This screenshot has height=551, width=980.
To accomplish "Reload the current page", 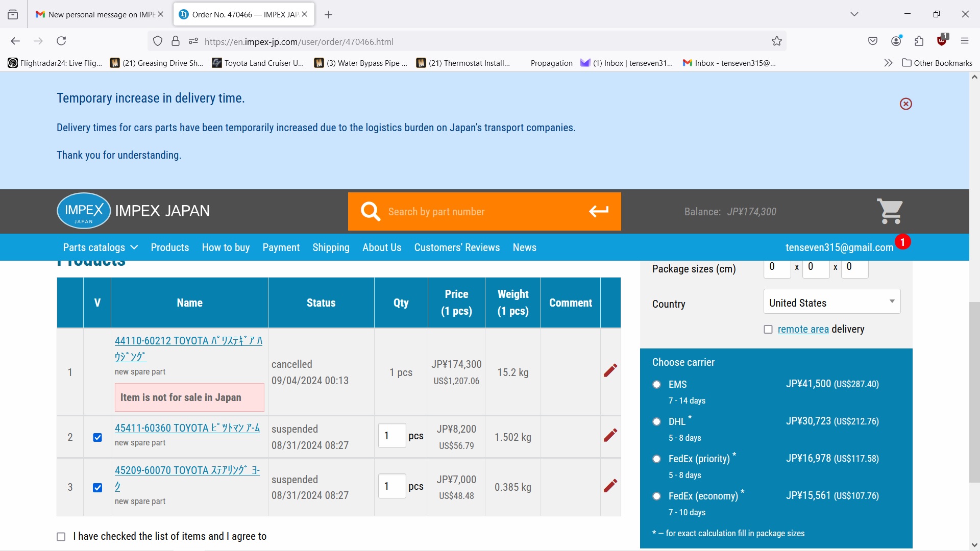I will (61, 41).
